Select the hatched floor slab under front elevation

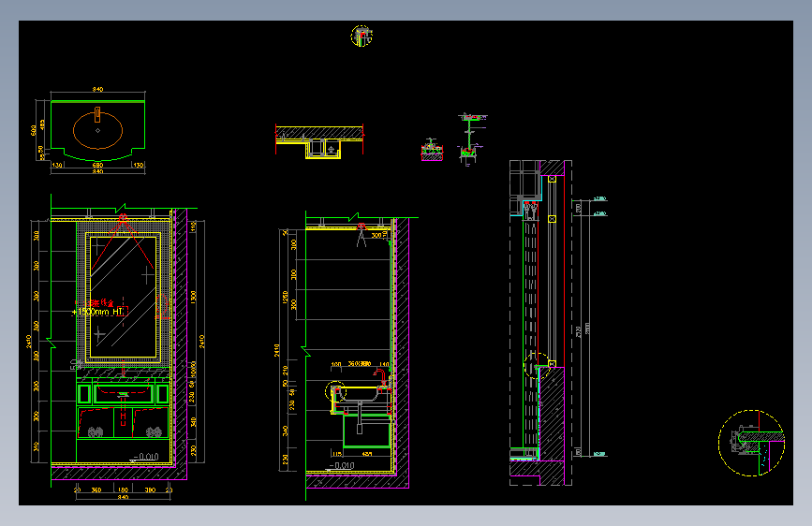click(x=119, y=473)
